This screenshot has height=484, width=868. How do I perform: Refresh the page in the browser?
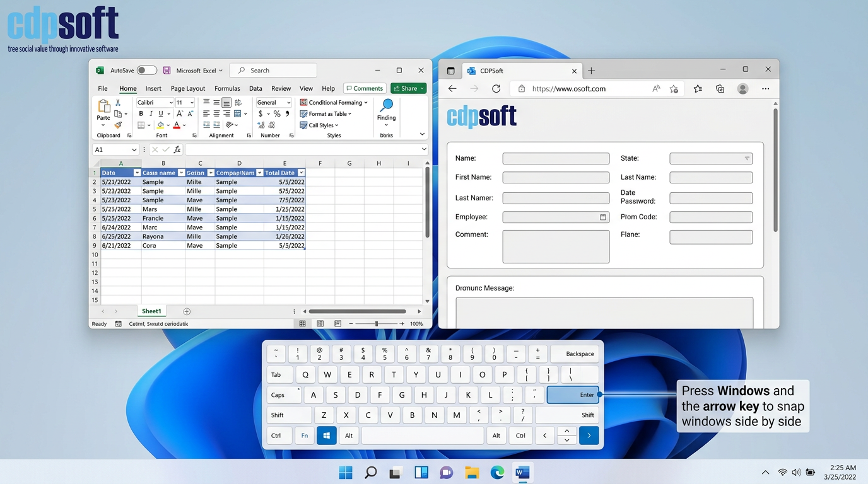(x=496, y=89)
